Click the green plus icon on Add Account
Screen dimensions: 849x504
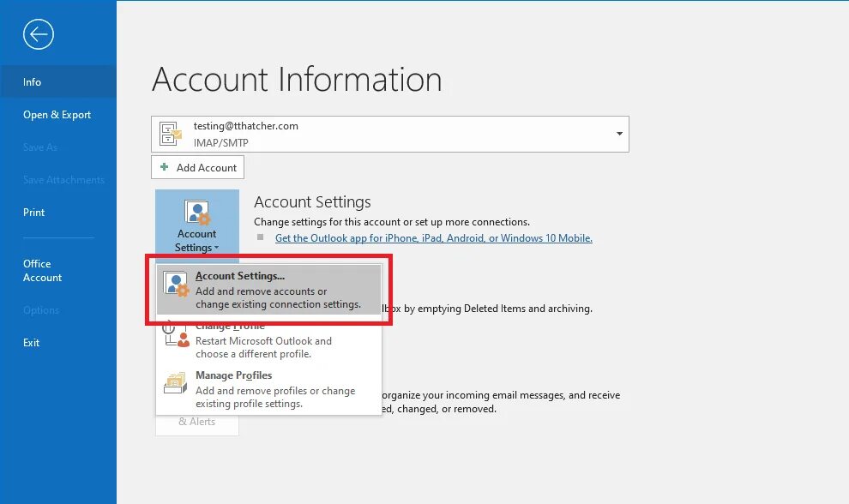(164, 167)
